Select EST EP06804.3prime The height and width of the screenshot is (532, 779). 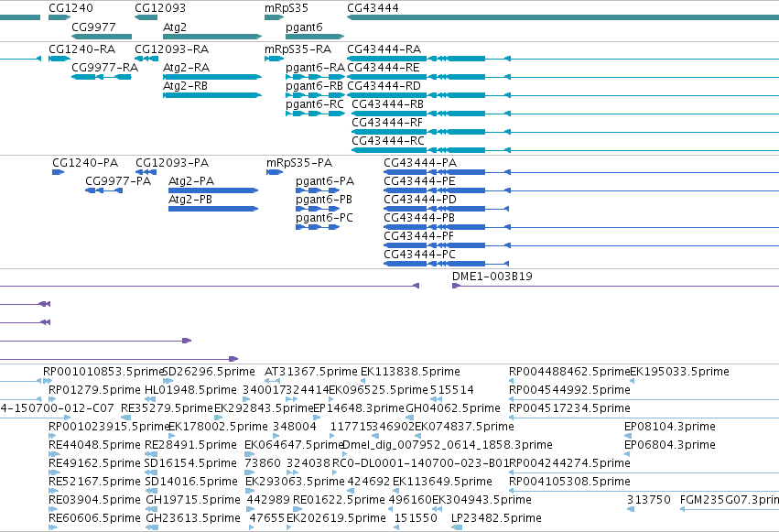[x=627, y=454]
